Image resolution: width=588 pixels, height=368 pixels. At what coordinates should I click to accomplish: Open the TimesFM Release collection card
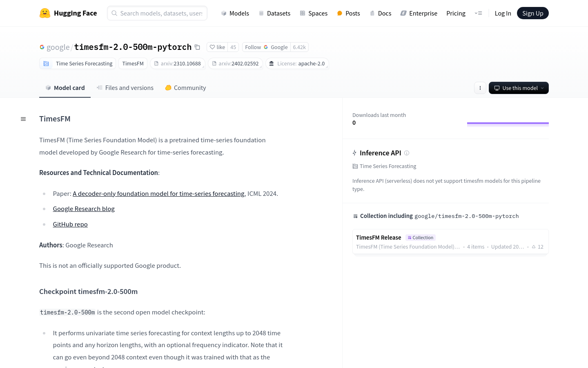click(x=450, y=242)
